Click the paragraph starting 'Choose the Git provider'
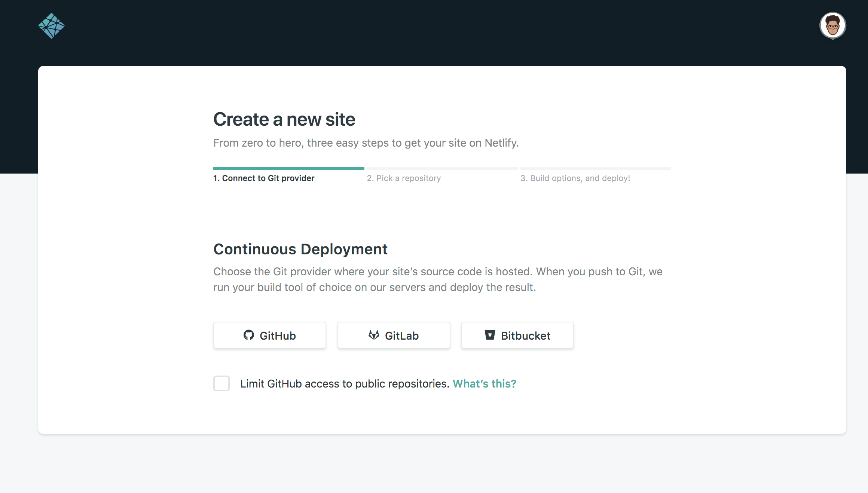 tap(438, 279)
